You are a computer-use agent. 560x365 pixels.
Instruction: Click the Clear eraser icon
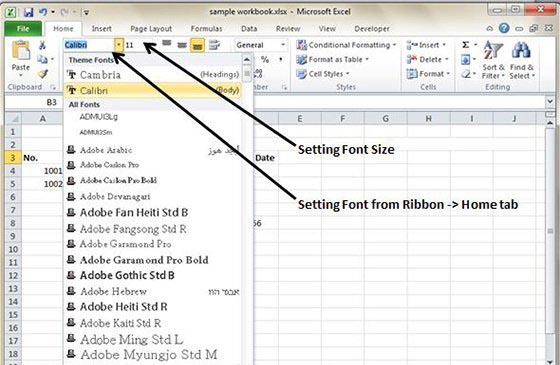tap(465, 74)
